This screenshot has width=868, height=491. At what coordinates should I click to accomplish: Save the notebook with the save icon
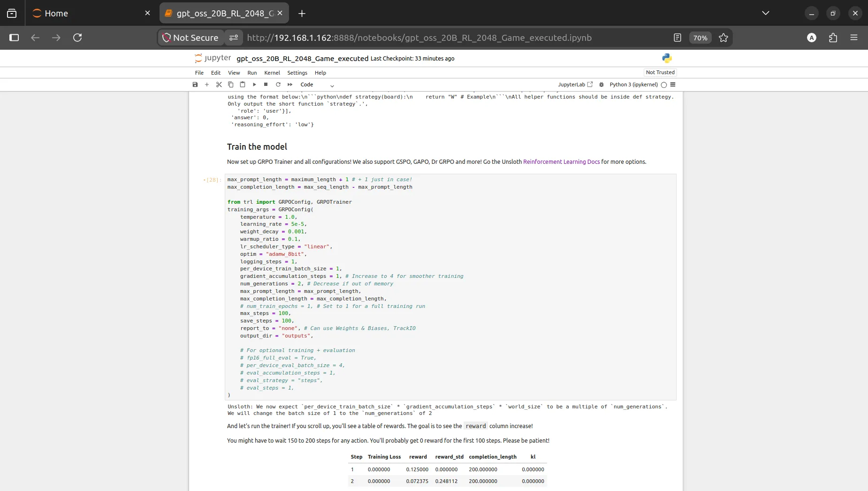(195, 84)
